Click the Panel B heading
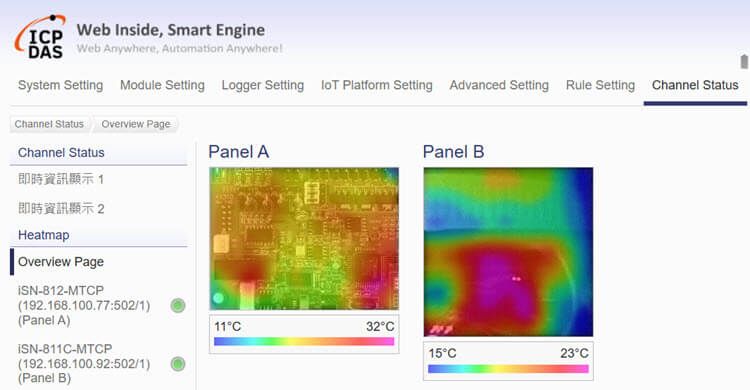The height and width of the screenshot is (390, 750). coord(453,152)
